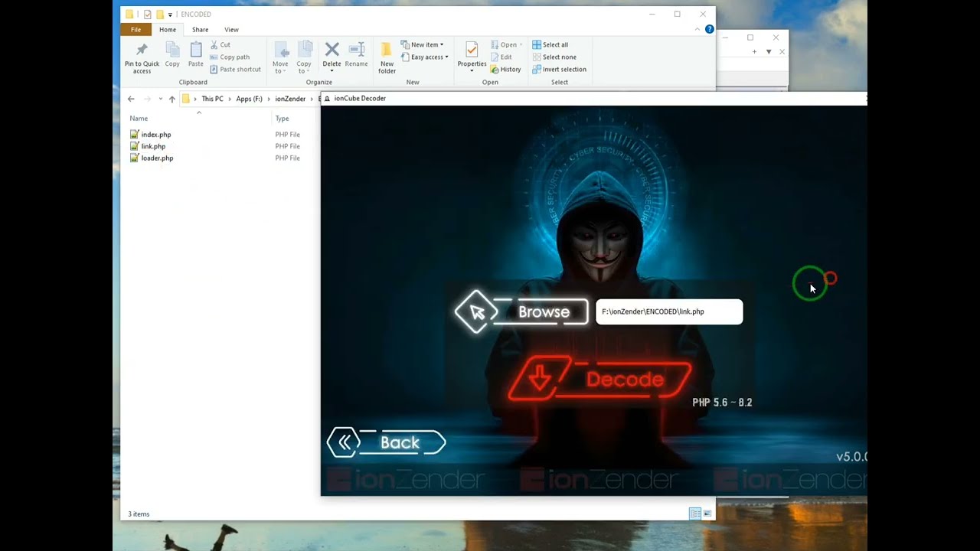Viewport: 980px width, 551px height.
Task: Click History in the Open group
Action: [506, 70]
